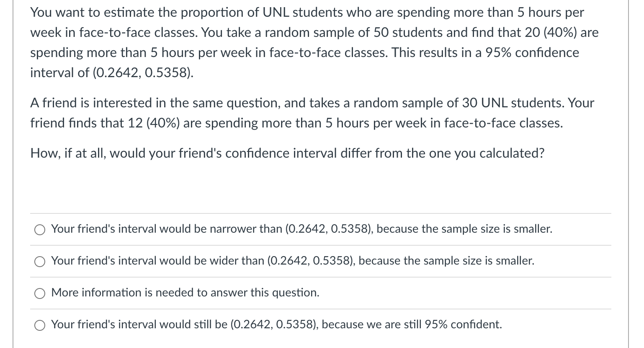The image size is (644, 348).
Task: Click the label "because we are still 95% confident"
Action: point(412,325)
